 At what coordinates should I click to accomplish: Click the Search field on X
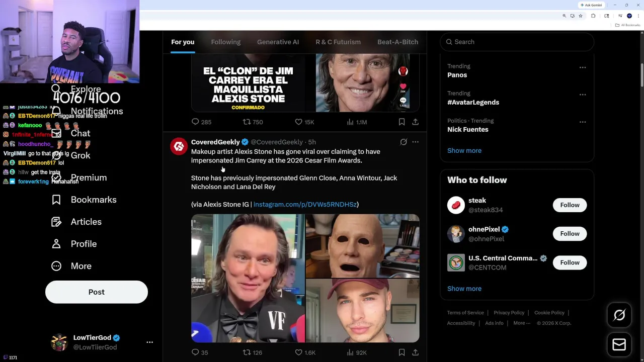click(517, 42)
